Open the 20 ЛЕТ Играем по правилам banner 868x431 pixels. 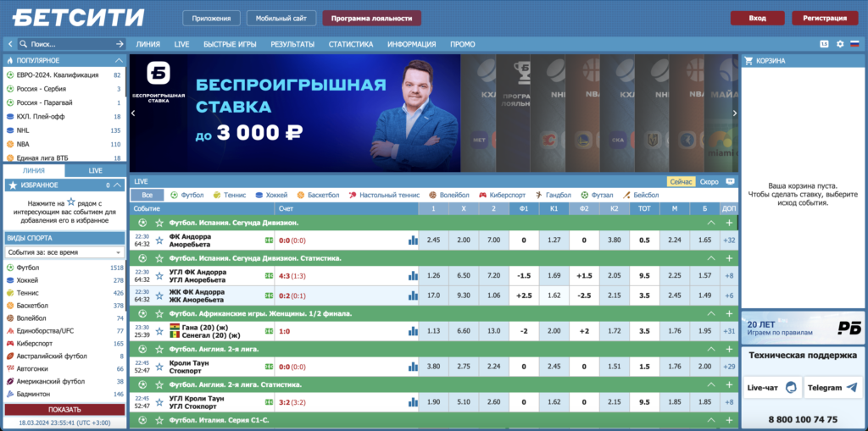803,328
